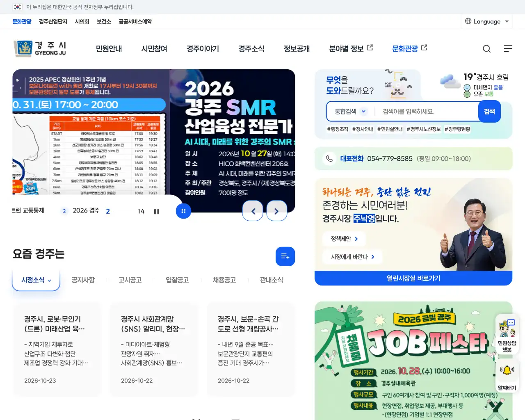
Task: Click the 검색 search button
Action: point(489,111)
